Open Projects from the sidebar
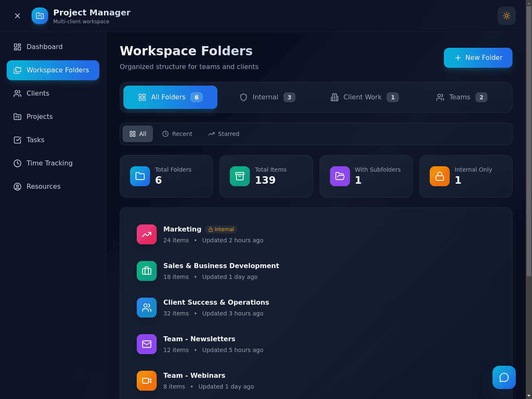532x399 pixels. 53,117
